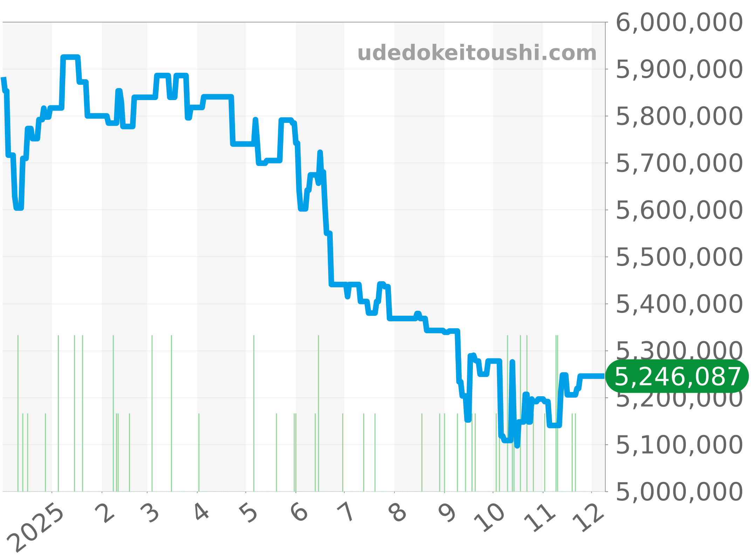Select the 5,700,000 y-axis label
The height and width of the screenshot is (560, 751).
(679, 163)
